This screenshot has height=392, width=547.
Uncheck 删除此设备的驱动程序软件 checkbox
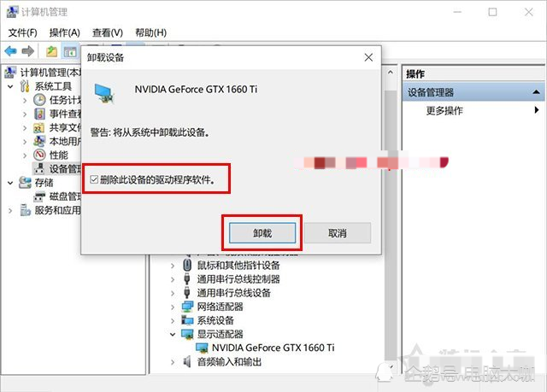(94, 179)
